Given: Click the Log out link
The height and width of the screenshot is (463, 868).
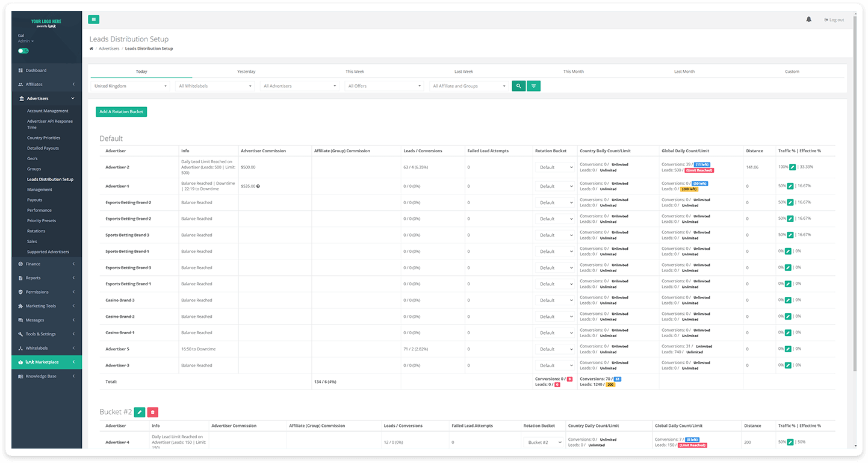Looking at the screenshot, I should coord(834,20).
